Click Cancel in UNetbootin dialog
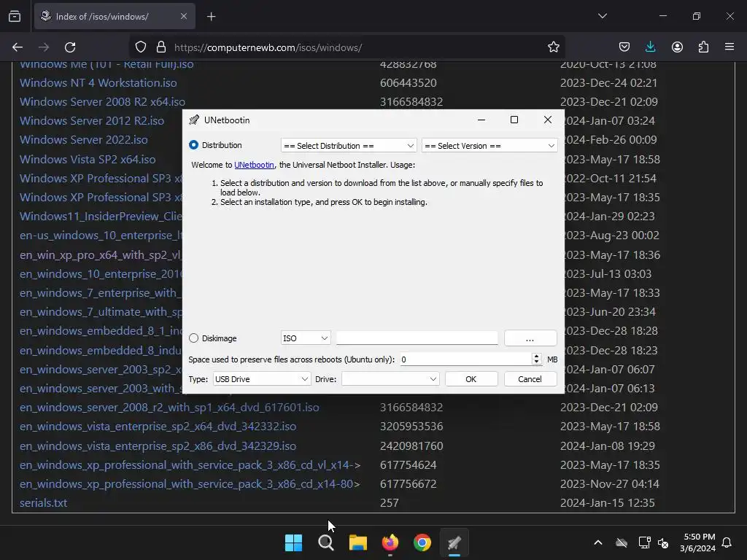The image size is (747, 560). (x=530, y=379)
